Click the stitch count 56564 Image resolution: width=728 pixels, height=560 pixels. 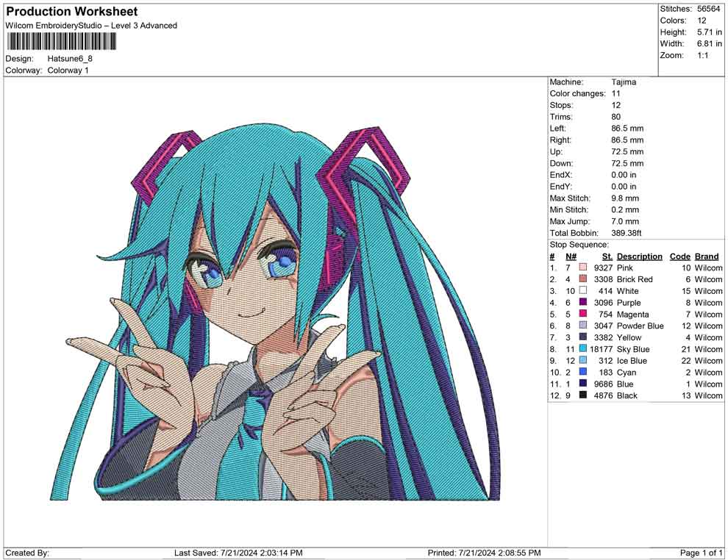708,9
